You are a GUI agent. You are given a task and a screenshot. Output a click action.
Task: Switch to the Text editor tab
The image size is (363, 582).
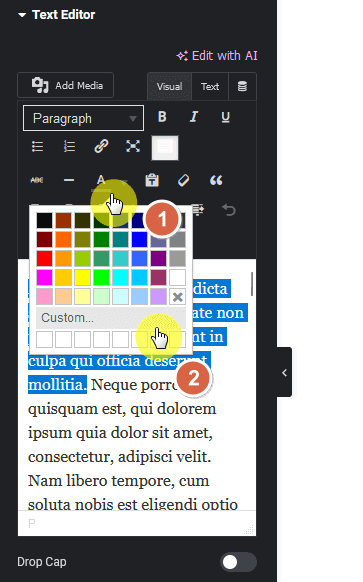coord(210,86)
